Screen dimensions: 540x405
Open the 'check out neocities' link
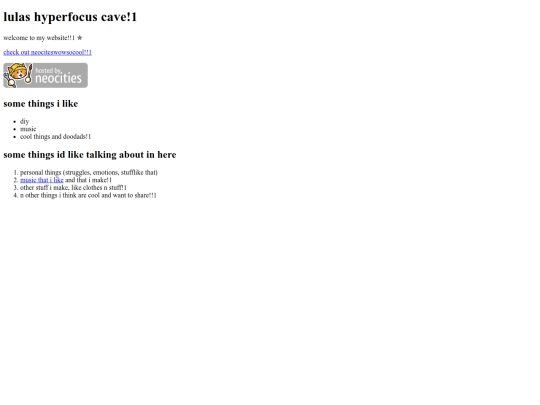(48, 52)
